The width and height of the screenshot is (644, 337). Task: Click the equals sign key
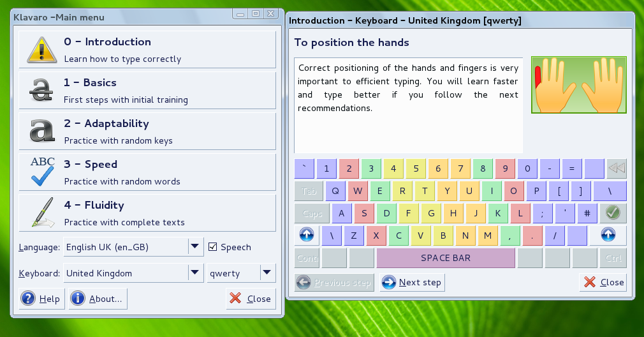572,168
